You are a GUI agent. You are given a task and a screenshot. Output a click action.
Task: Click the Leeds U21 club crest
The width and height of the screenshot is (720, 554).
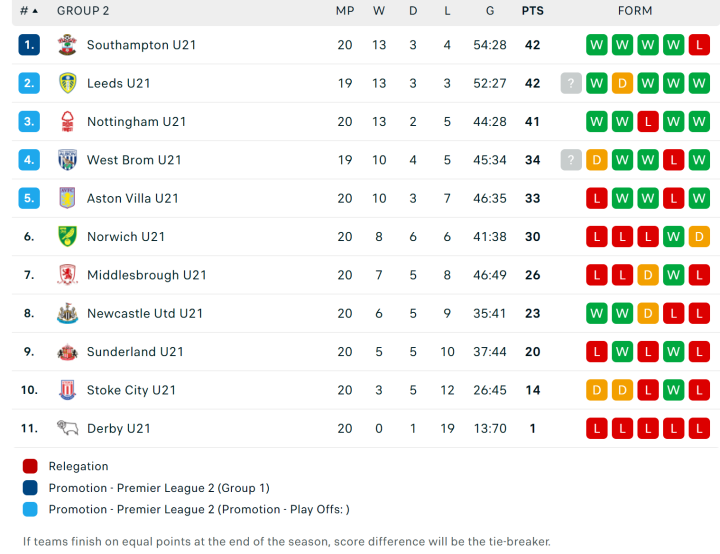(67, 83)
